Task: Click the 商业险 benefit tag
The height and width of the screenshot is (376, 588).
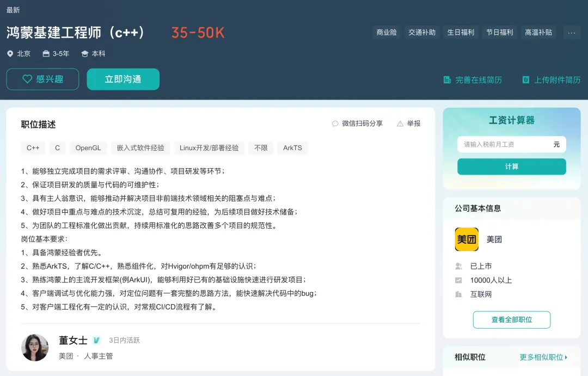Action: (x=387, y=33)
